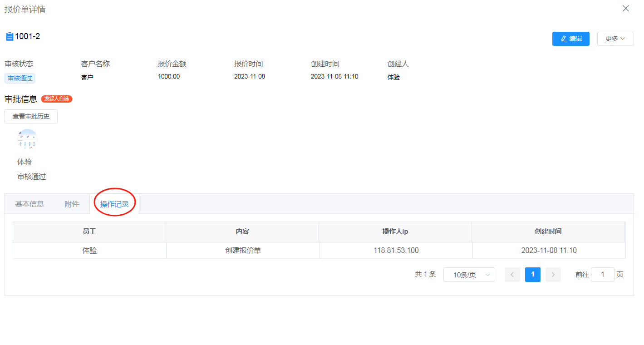Image resolution: width=644 pixels, height=345 pixels.
Task: Select page 1 in pagination
Action: pos(532,275)
